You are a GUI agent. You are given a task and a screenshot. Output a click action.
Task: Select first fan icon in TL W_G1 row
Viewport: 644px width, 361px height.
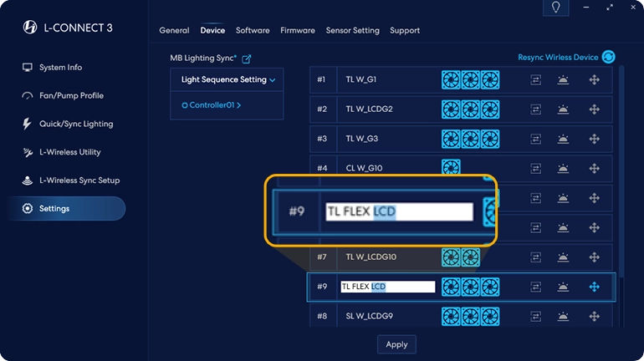tap(451, 79)
